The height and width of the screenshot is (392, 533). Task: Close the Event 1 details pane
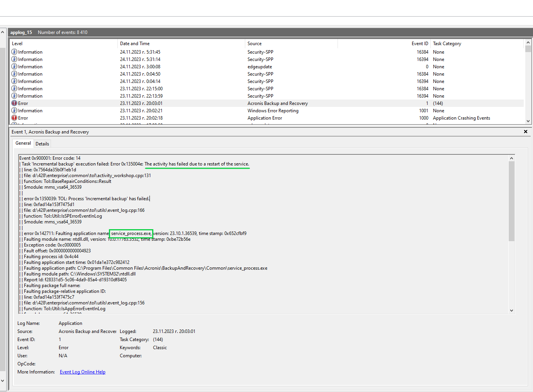pos(526,132)
